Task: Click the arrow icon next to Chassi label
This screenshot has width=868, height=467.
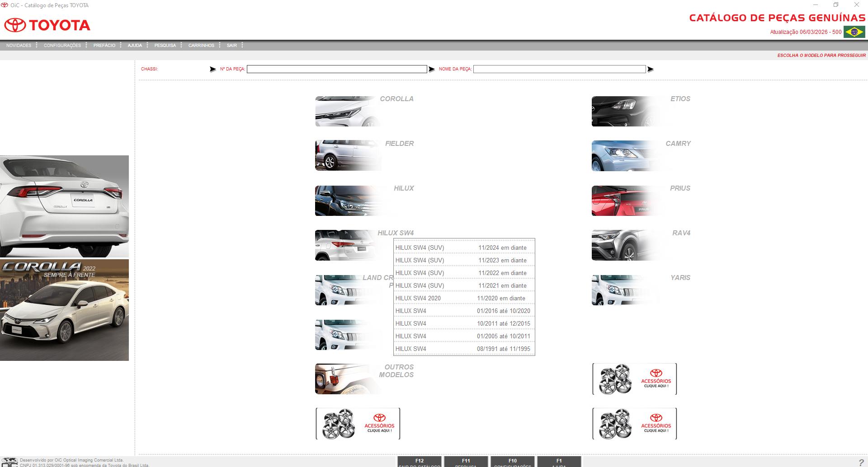Action: tap(212, 69)
